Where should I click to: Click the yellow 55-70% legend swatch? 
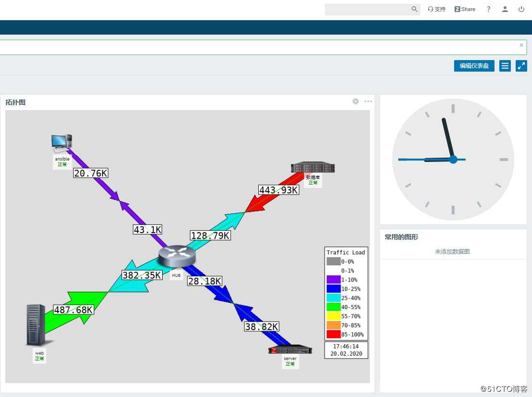(x=333, y=316)
